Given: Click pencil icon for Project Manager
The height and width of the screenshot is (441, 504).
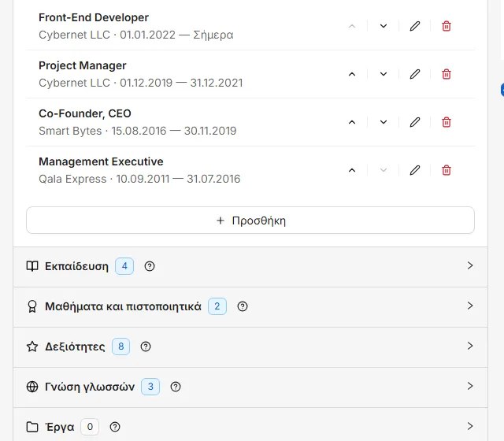Looking at the screenshot, I should [x=415, y=74].
